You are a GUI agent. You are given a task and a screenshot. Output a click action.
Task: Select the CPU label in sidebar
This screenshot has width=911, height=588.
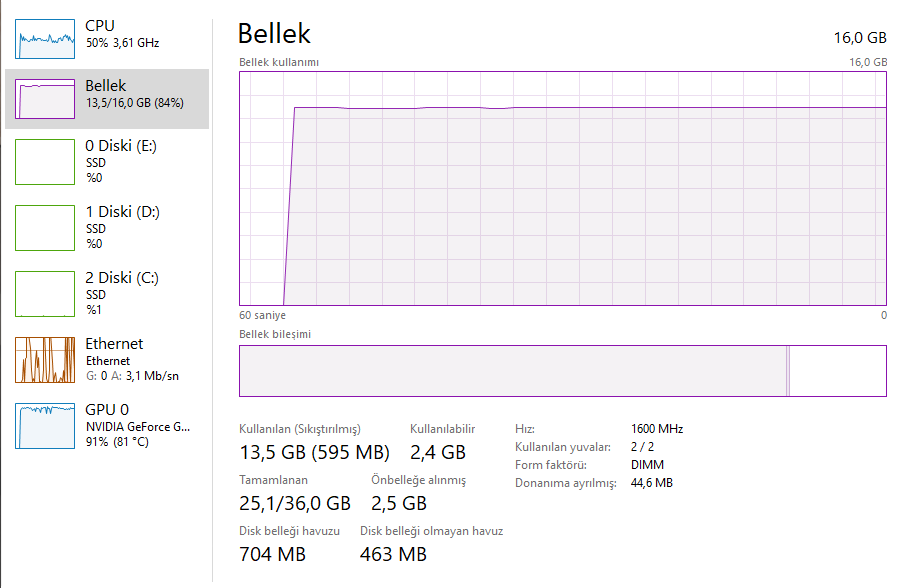(x=100, y=25)
